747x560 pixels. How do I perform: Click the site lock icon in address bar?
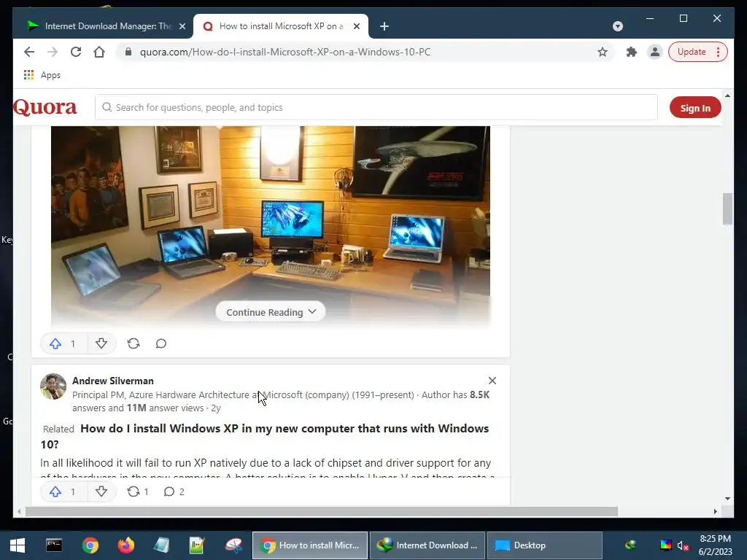click(x=128, y=52)
